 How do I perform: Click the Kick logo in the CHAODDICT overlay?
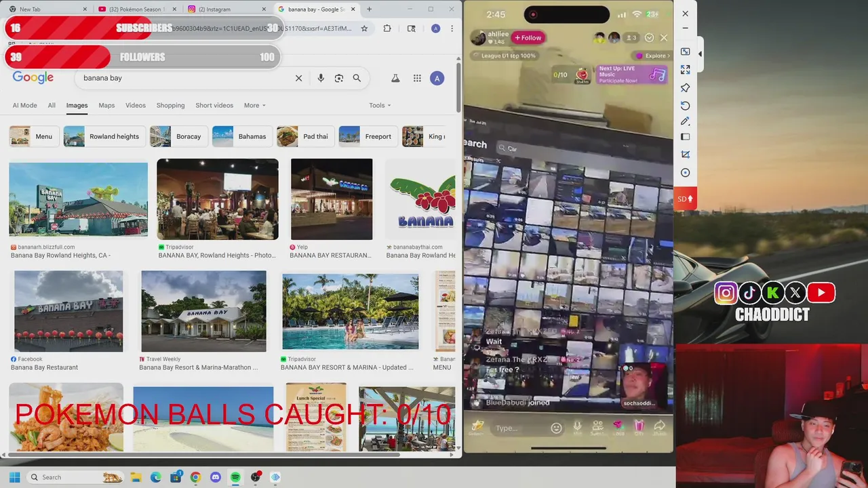tap(773, 293)
